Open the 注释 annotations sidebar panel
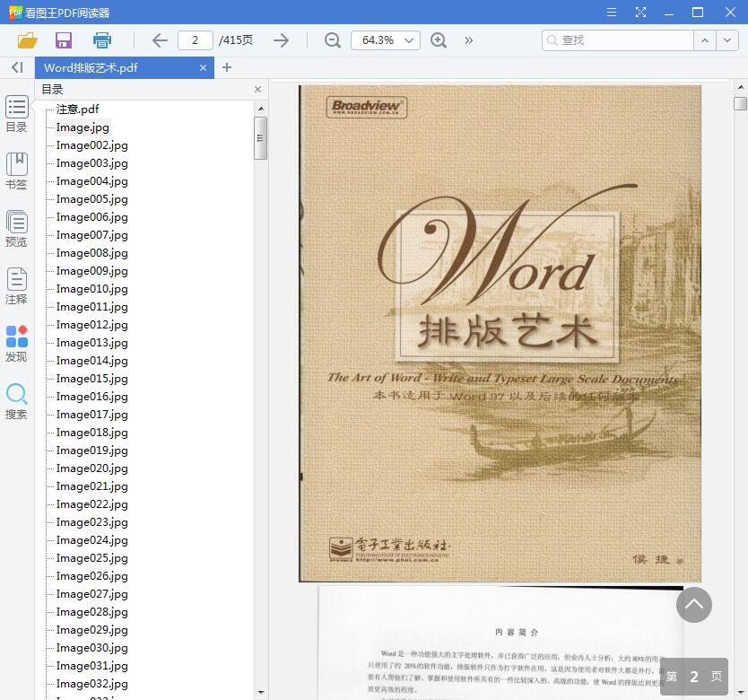748x700 pixels. click(x=17, y=285)
